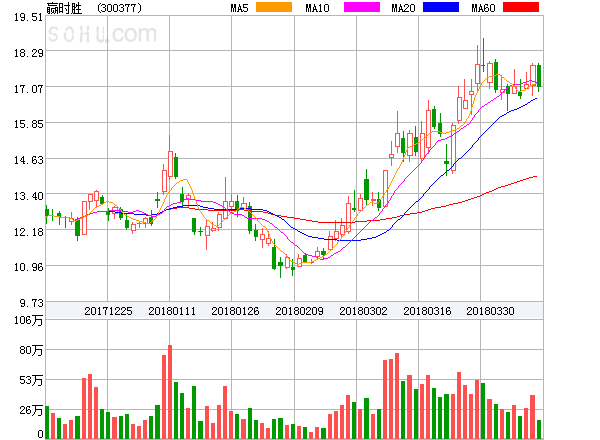Click the 13.40 price axis label
The height and width of the screenshot is (440, 600).
28,196
